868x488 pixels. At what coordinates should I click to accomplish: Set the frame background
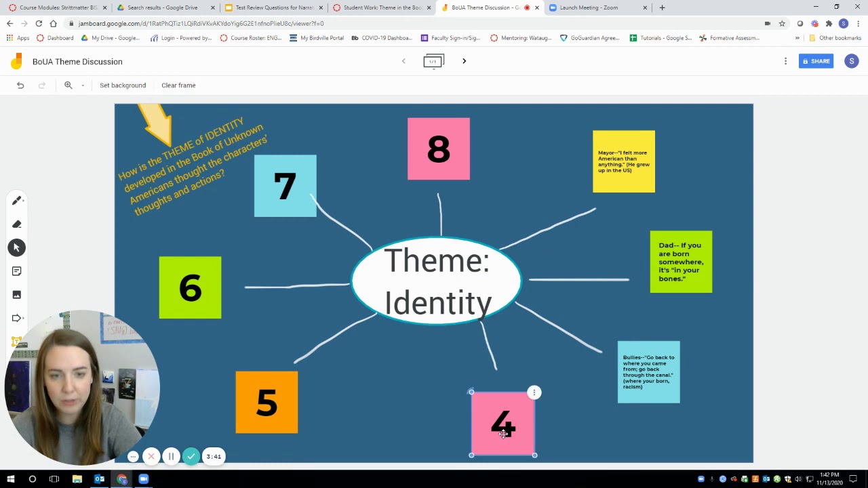[x=123, y=85]
